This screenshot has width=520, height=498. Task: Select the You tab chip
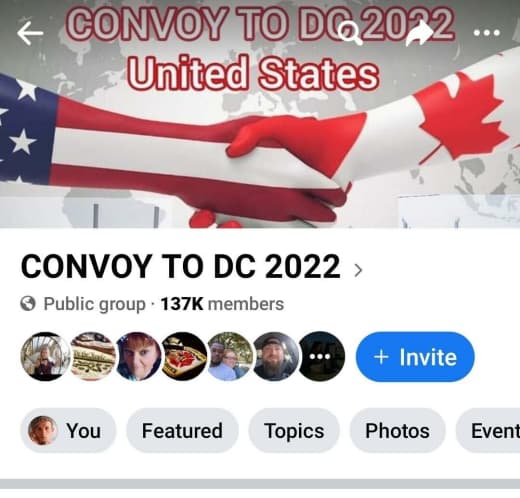(68, 430)
